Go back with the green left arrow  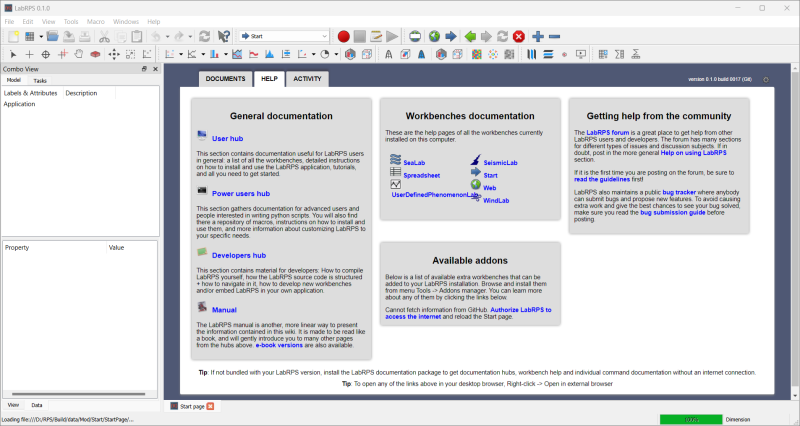[x=470, y=36]
